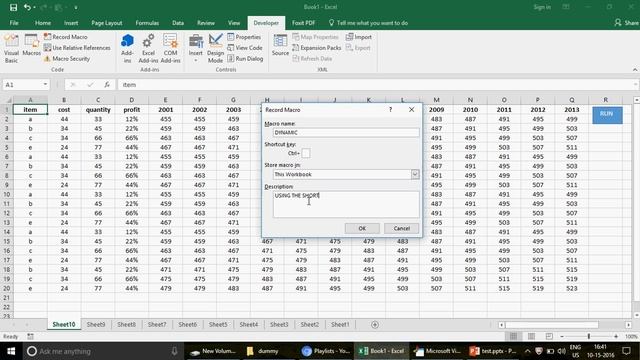Click the zoom in plus button
This screenshot has width=640, height=360.
coord(616,336)
